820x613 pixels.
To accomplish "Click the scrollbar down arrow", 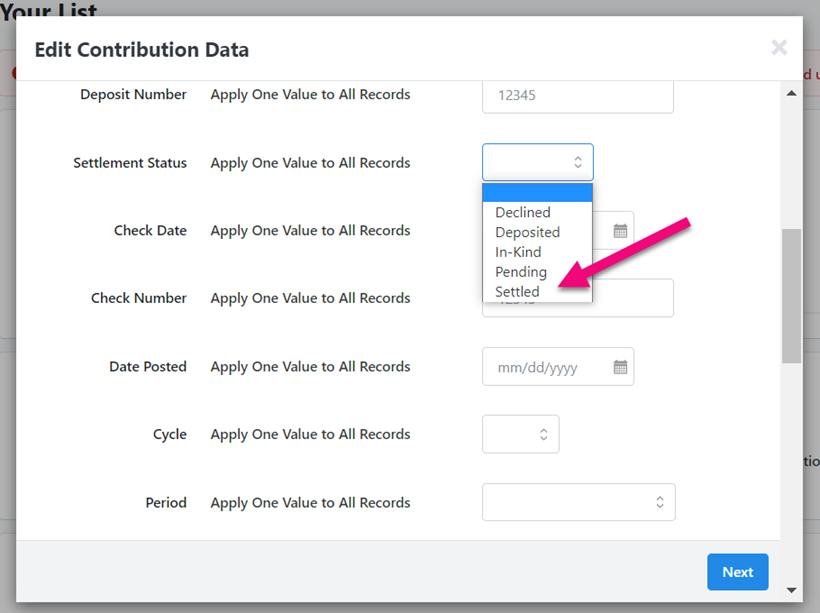I will [x=792, y=590].
